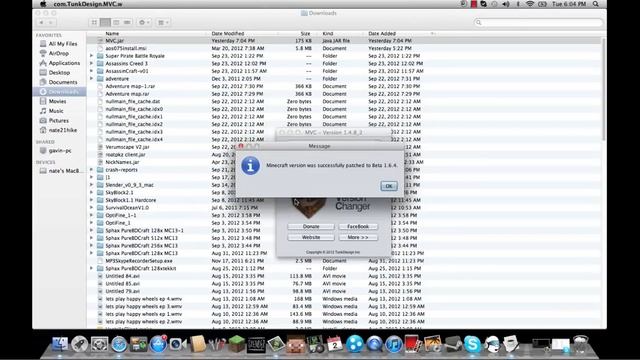
Task: Select the MVC.jar file row
Action: click(344, 41)
